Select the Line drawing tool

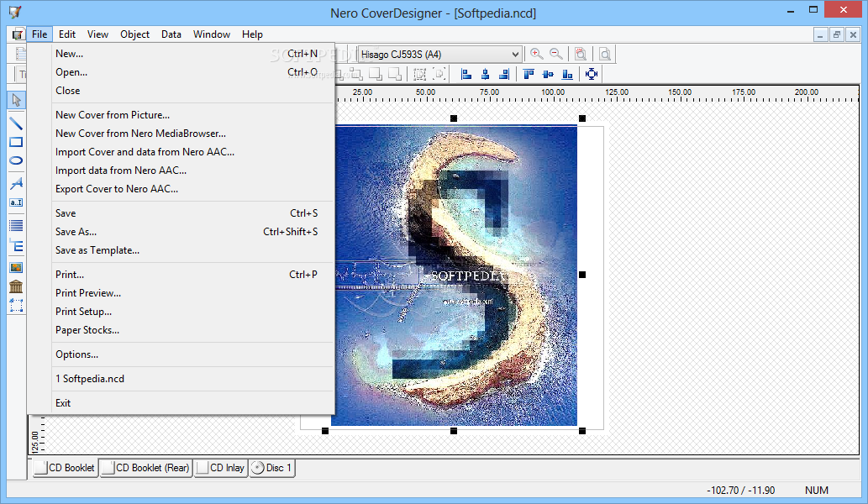coord(16,124)
